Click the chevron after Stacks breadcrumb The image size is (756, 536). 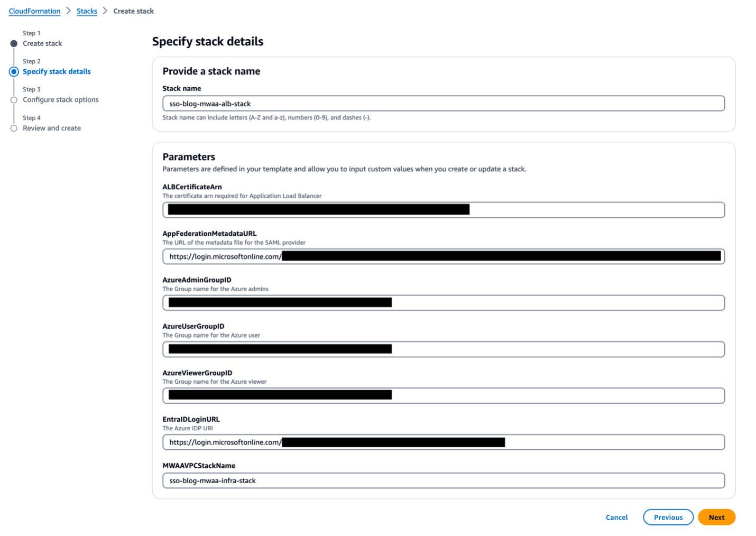point(105,11)
